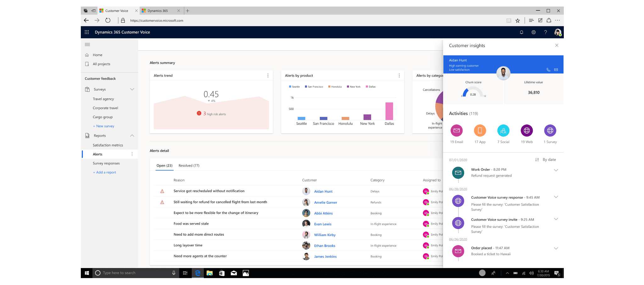Filter activities by 19 Email icon
The image size is (644, 285).
coord(457,130)
